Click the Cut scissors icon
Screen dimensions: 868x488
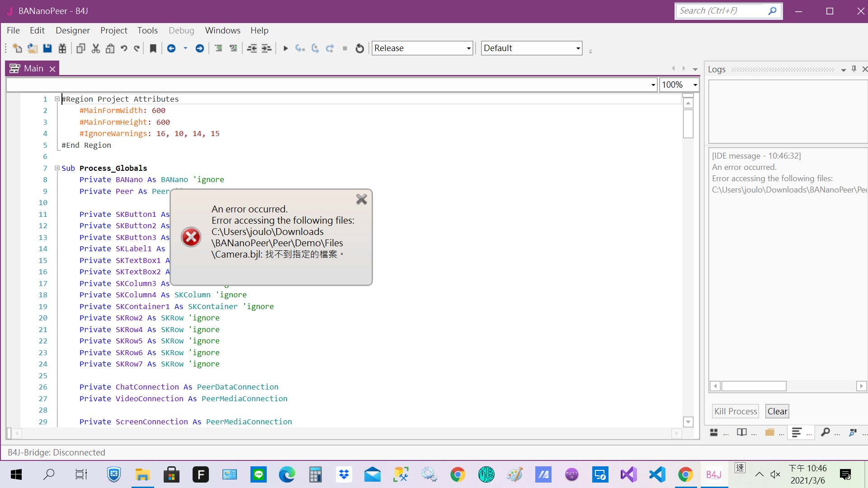(95, 48)
